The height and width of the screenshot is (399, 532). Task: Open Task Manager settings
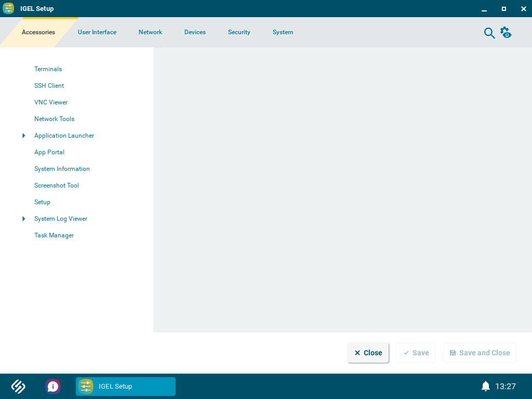coord(54,235)
